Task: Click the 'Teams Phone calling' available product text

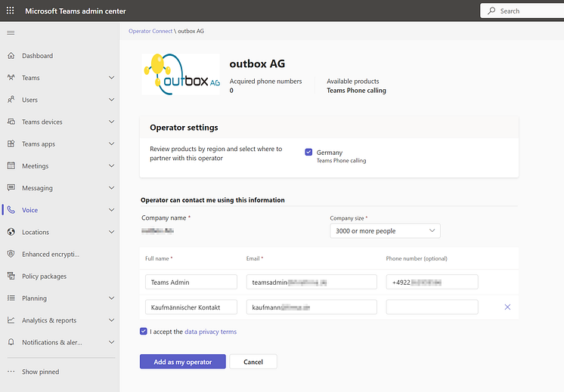Action: 356,91
